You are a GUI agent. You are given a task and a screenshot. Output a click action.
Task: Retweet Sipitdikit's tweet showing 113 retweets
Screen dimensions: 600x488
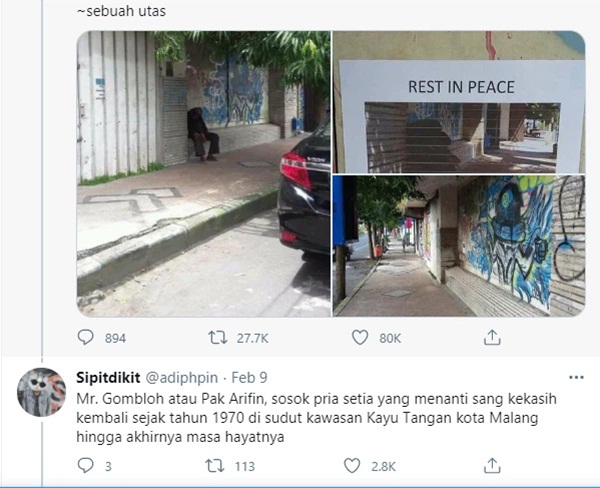(215, 466)
